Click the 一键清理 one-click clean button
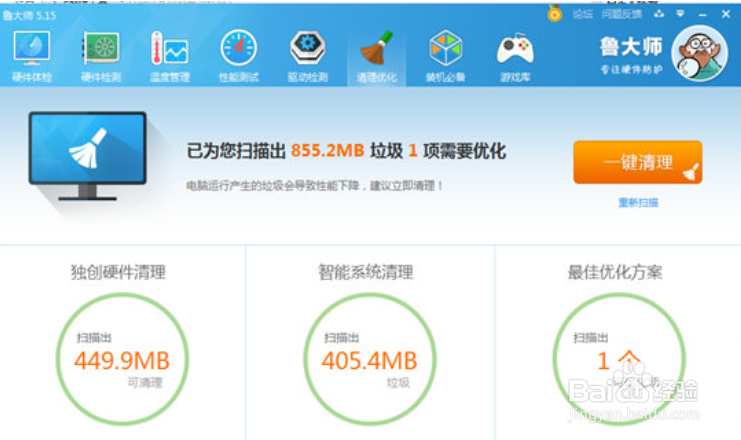The width and height of the screenshot is (741, 440). 638,162
